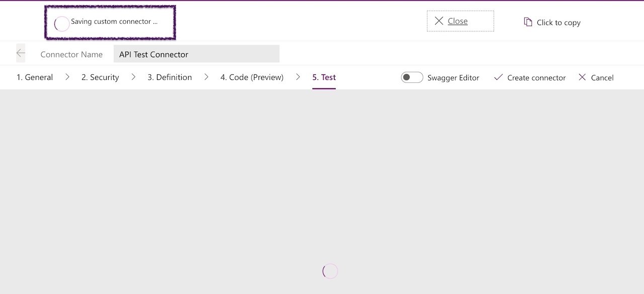Toggle the Swagger Editor switch
Image resolution: width=644 pixels, height=294 pixels.
(412, 77)
